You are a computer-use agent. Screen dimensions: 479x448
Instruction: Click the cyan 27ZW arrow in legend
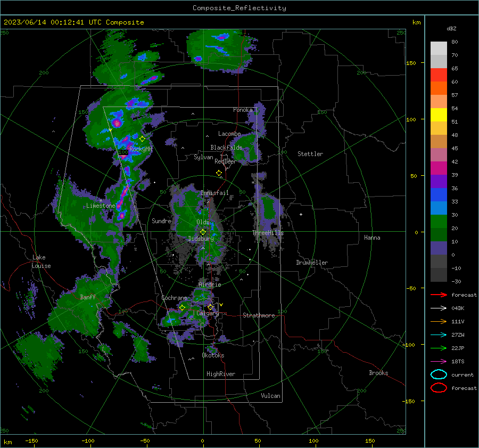coord(439,335)
